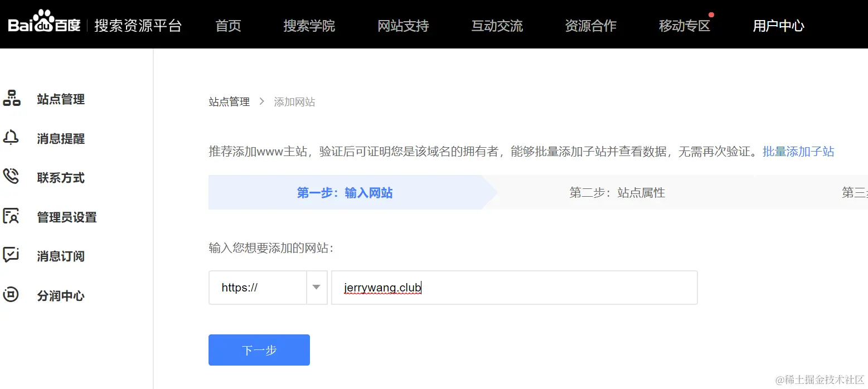Click the protocol dropdown arrow
Image resolution: width=868 pixels, height=389 pixels.
click(317, 288)
